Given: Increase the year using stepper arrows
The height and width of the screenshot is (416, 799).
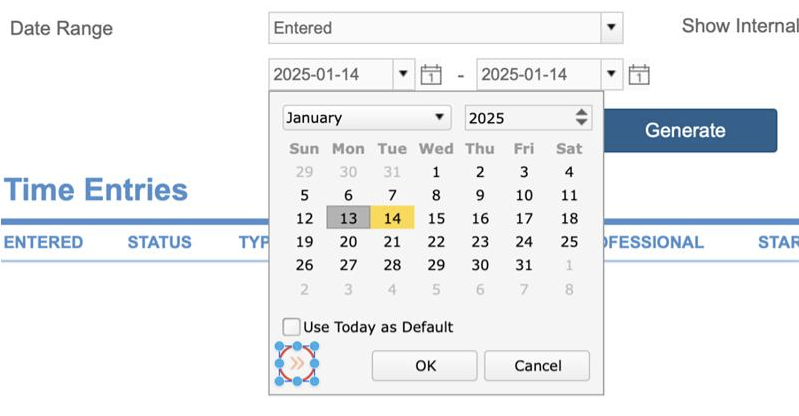Looking at the screenshot, I should [582, 112].
